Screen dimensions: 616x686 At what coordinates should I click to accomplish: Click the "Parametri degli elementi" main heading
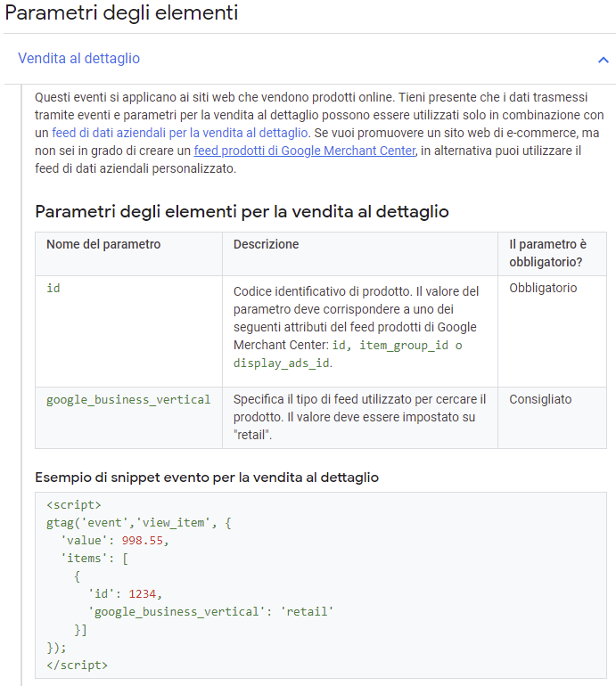pyautogui.click(x=121, y=13)
